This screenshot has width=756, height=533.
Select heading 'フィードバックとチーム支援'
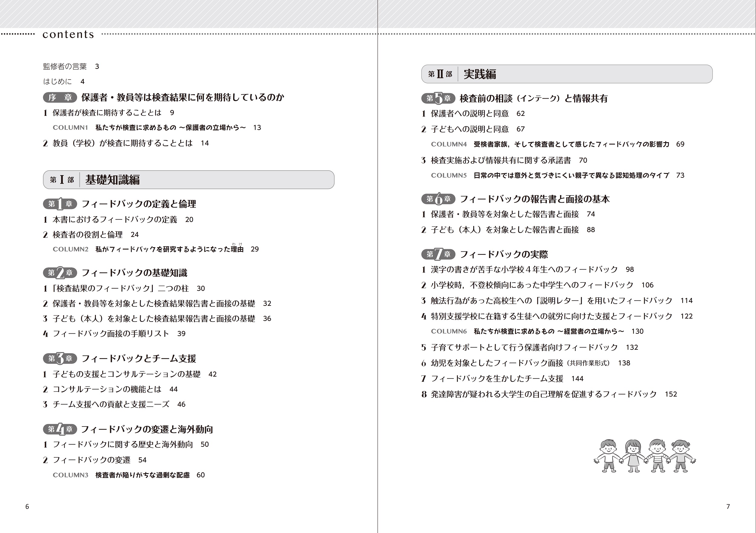click(x=138, y=359)
